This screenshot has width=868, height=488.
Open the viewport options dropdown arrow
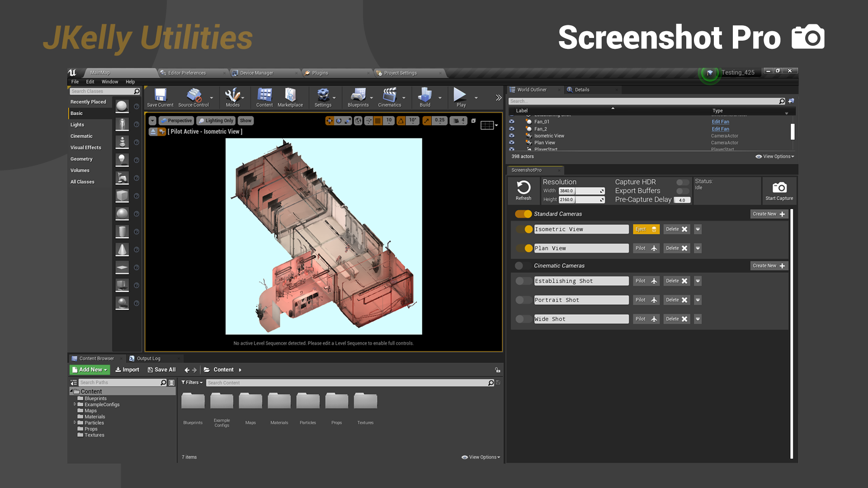point(152,121)
